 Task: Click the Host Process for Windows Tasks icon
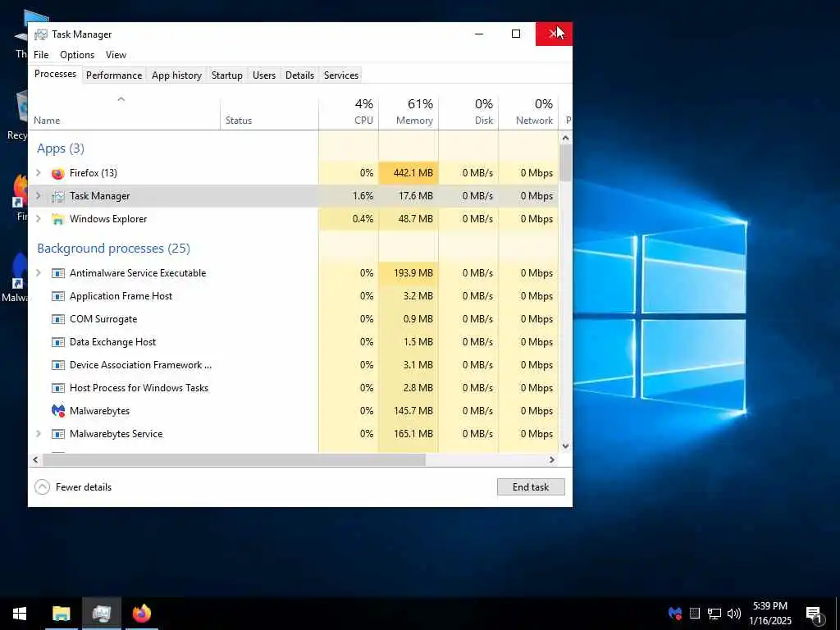pos(58,388)
